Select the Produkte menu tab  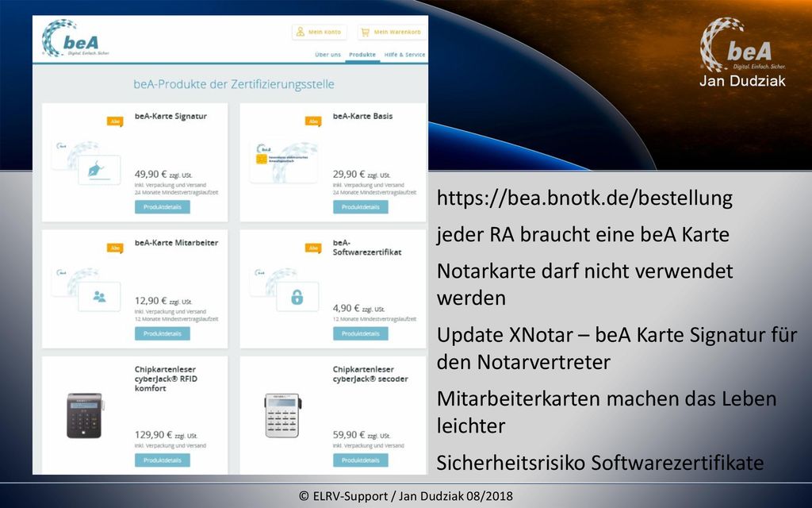pyautogui.click(x=362, y=55)
